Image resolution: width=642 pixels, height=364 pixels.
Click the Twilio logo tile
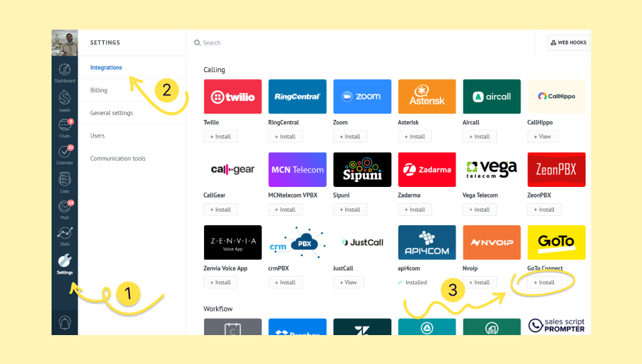tap(232, 97)
